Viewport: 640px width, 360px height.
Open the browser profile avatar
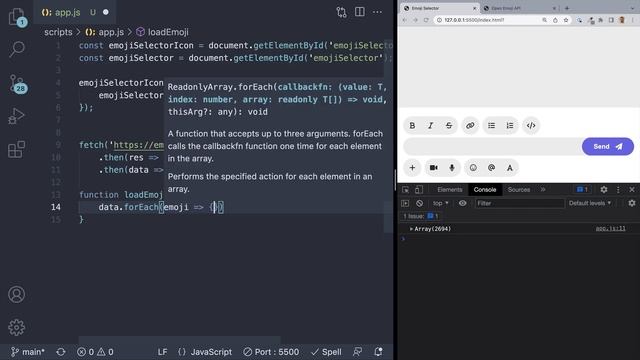[x=622, y=20]
